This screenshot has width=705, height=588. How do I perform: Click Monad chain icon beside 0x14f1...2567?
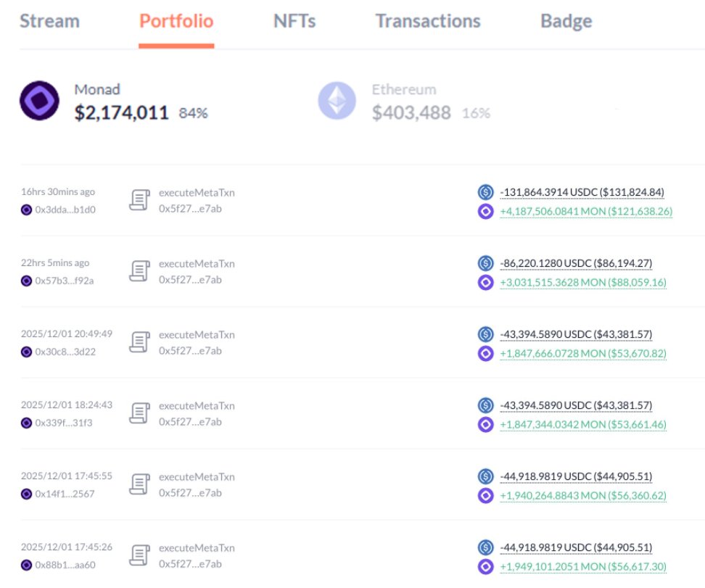coord(27,494)
